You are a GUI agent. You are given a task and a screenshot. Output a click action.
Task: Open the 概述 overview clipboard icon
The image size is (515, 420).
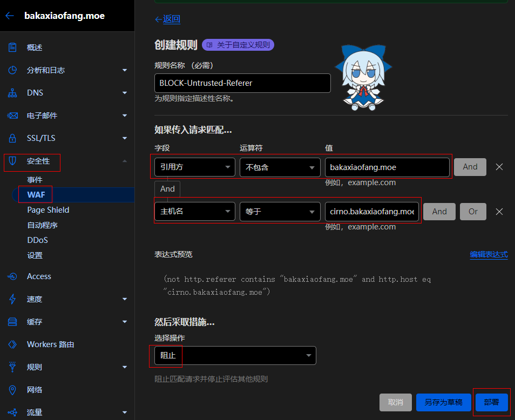coord(12,48)
